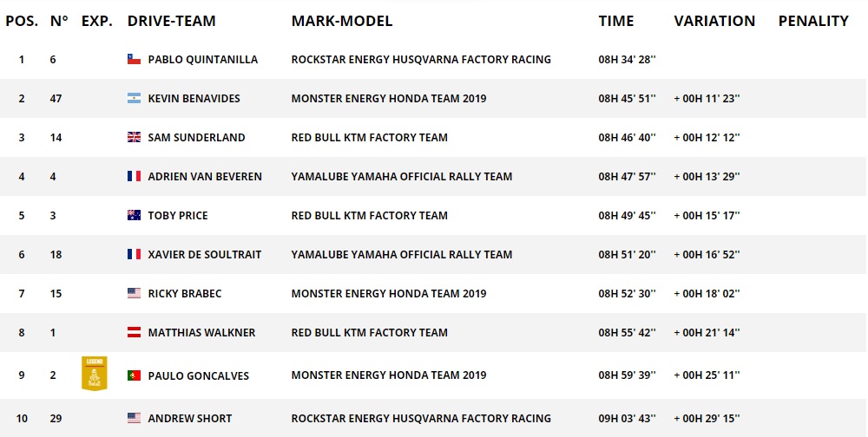Click the VARIATION column header
Screen dimensions: 868x437
pos(714,21)
